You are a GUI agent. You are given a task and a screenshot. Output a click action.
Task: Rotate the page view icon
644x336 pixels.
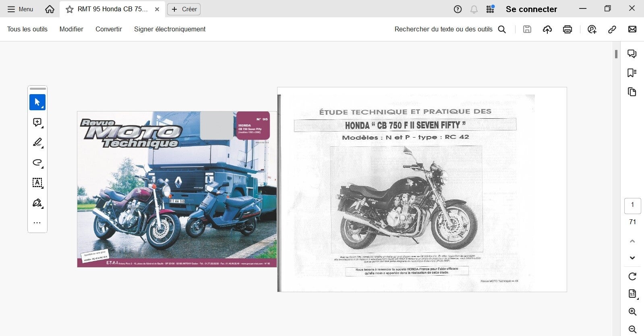point(632,276)
